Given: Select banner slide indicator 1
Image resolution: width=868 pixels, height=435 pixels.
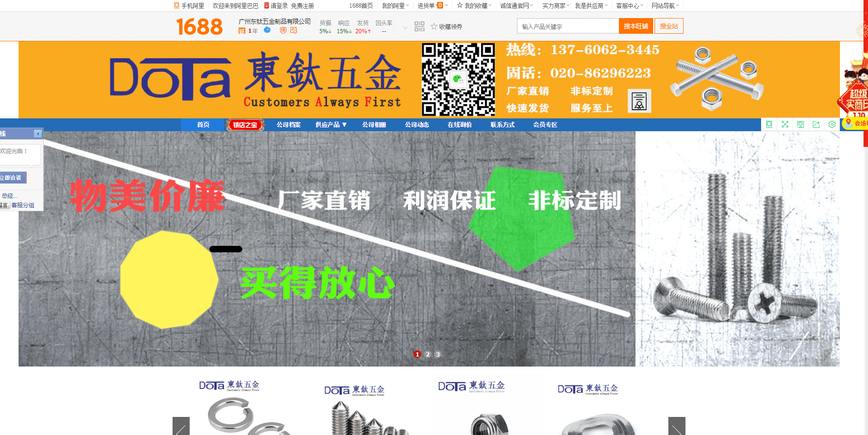Looking at the screenshot, I should pyautogui.click(x=417, y=354).
